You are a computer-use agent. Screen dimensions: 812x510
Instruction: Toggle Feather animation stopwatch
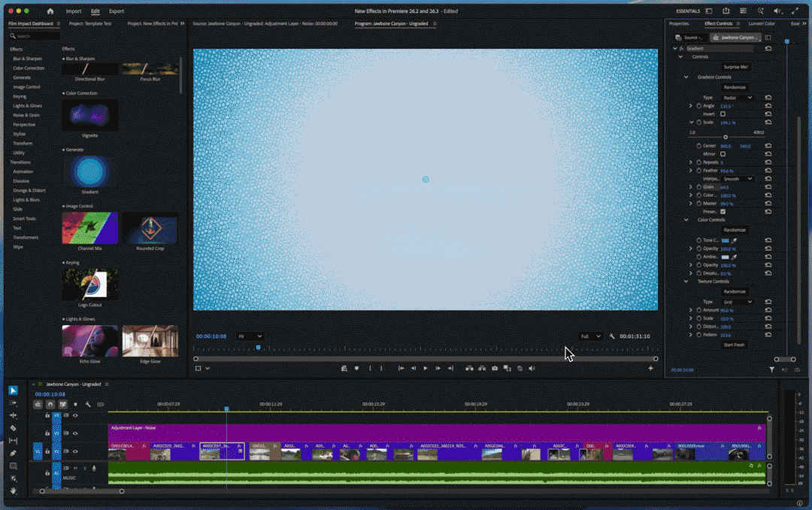pos(698,171)
